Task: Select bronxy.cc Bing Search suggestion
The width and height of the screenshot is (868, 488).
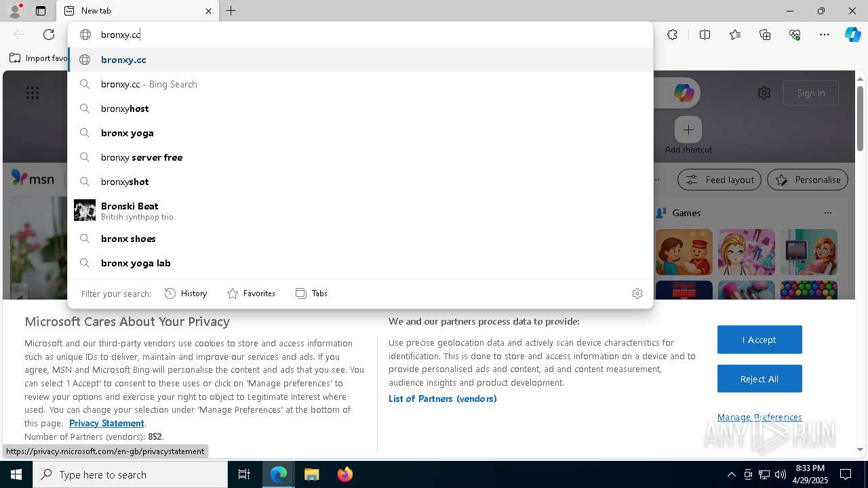Action: tap(360, 84)
